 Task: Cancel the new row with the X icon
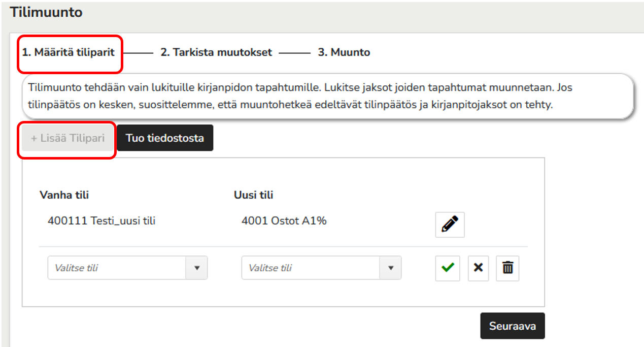478,268
